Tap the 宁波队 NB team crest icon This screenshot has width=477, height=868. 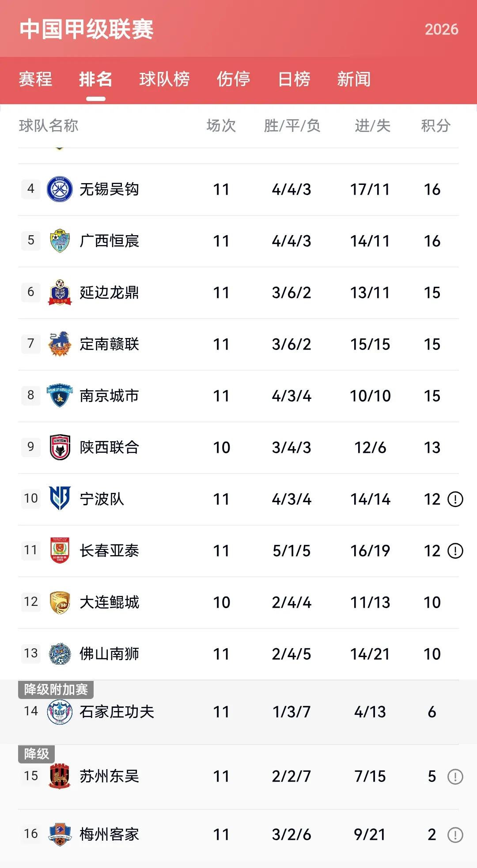(60, 499)
